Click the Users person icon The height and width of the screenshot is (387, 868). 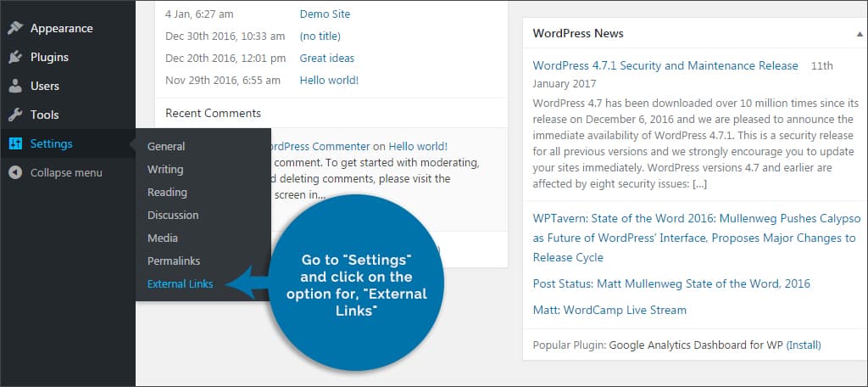(15, 86)
